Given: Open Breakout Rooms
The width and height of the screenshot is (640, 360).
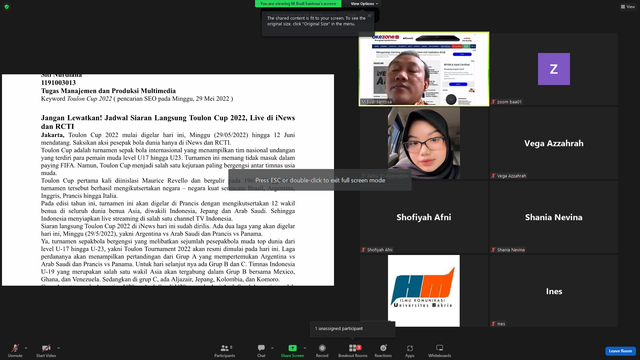Looking at the screenshot, I should tap(353, 350).
